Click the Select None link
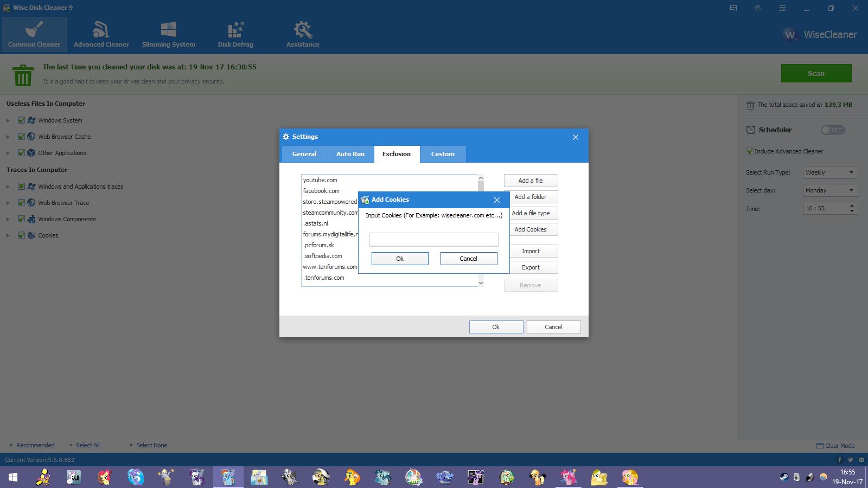Image resolution: width=868 pixels, height=488 pixels. point(152,445)
